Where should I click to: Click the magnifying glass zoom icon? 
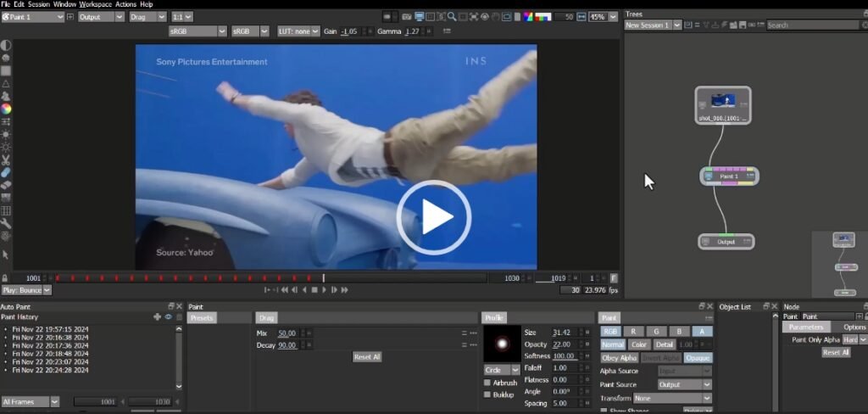pos(452,17)
